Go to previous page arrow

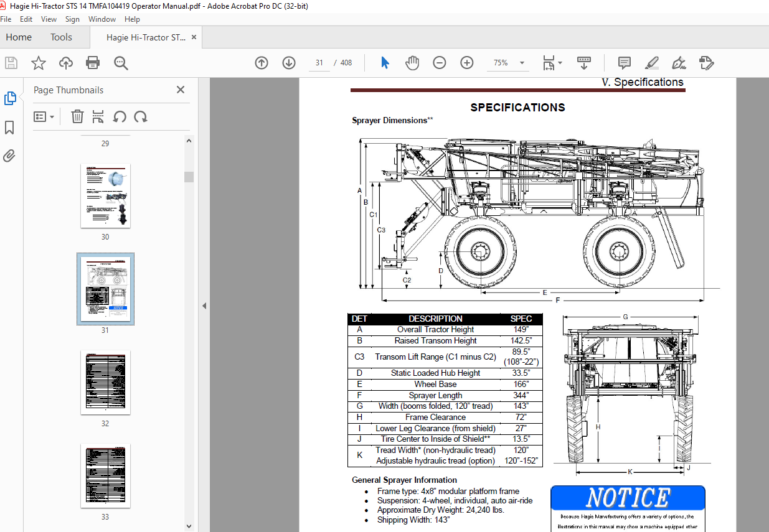coord(262,63)
